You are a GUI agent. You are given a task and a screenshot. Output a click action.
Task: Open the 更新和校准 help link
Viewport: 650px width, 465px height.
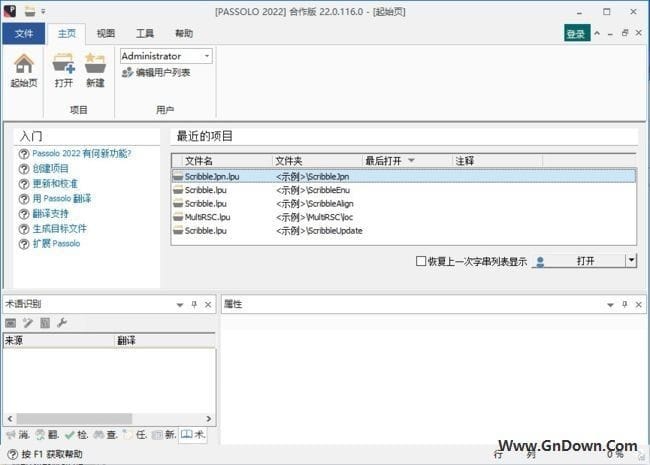(55, 184)
